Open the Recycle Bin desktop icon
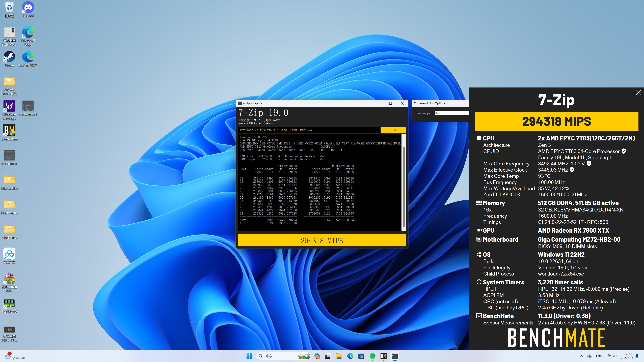Image resolution: width=644 pixels, height=362 pixels. [9, 10]
